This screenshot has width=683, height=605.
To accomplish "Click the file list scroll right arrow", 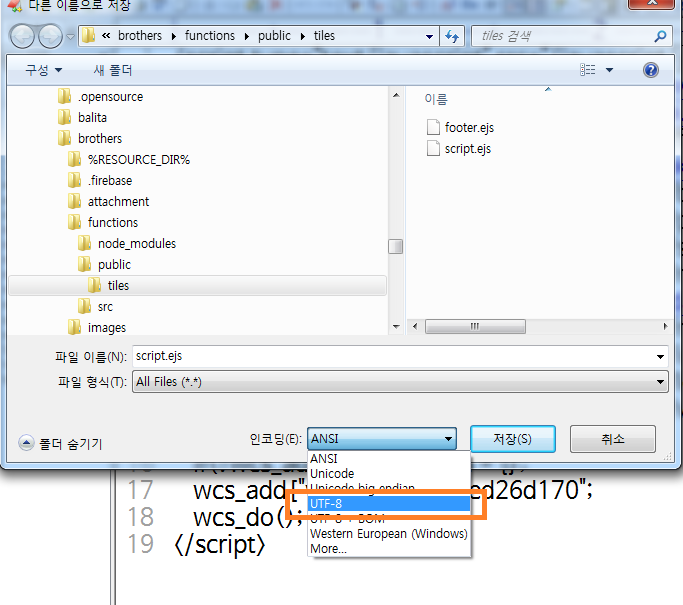I will pyautogui.click(x=665, y=326).
